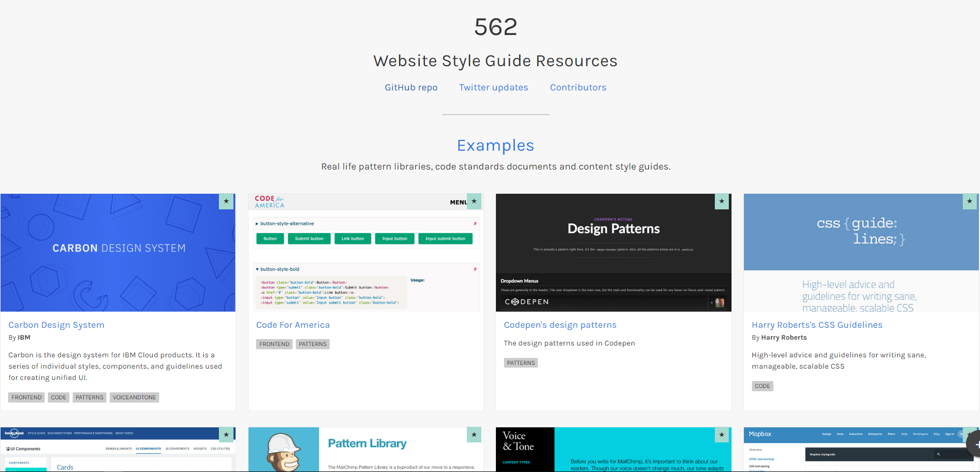Filter by PATTERNS tag on Carbon card
The height and width of the screenshot is (472, 980).
pos(89,397)
